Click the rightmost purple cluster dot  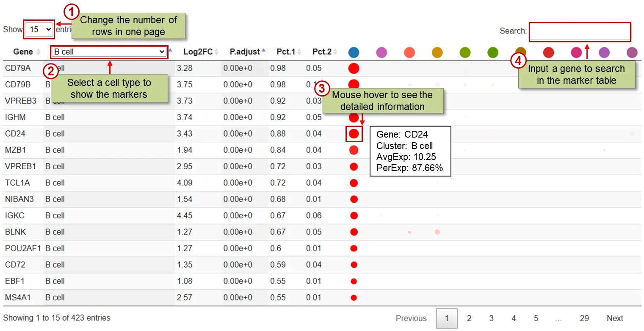632,52
